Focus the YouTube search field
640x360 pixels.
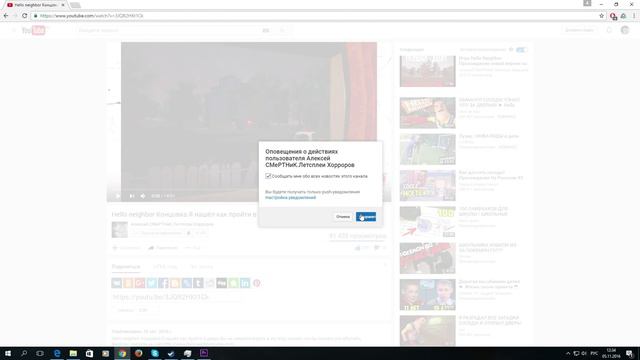tap(167, 30)
